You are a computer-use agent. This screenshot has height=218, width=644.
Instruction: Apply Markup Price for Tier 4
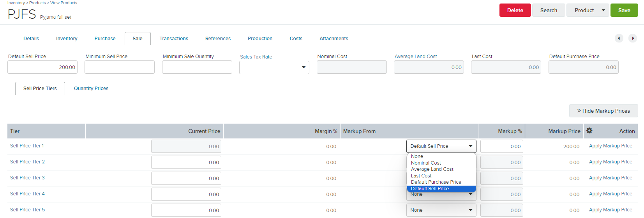(610, 194)
